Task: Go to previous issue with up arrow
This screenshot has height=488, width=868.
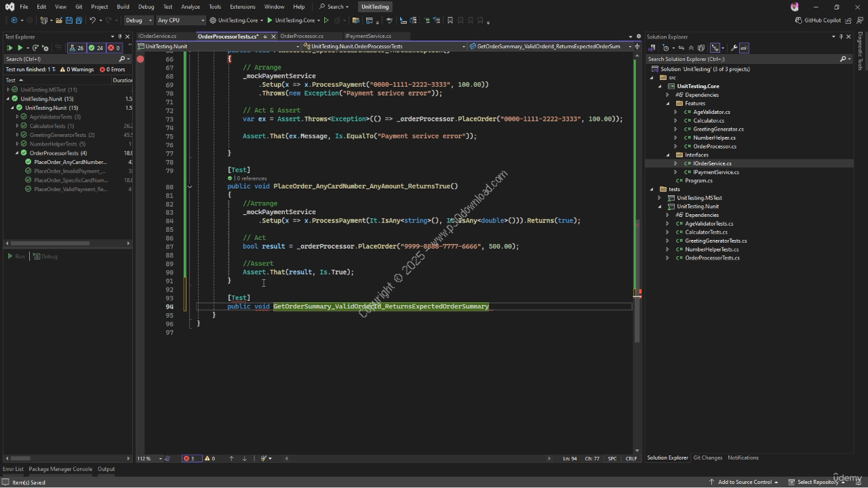Action: click(231, 458)
